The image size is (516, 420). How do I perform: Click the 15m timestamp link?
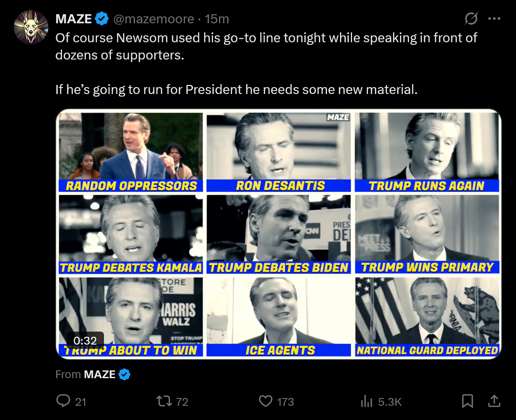pyautogui.click(x=217, y=19)
